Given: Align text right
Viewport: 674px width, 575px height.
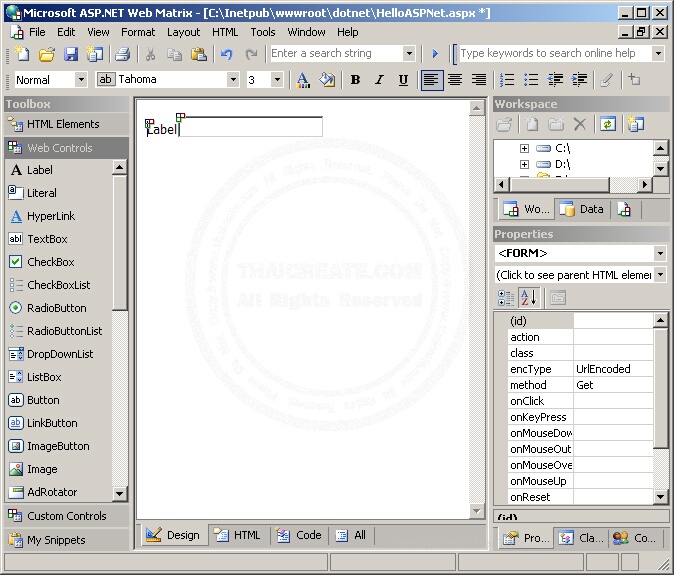Looking at the screenshot, I should point(479,80).
